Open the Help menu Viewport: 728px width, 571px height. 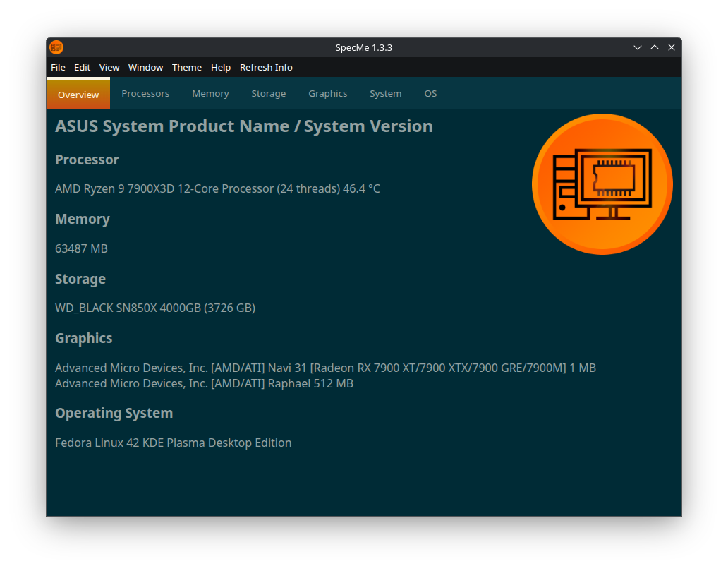[x=221, y=67]
